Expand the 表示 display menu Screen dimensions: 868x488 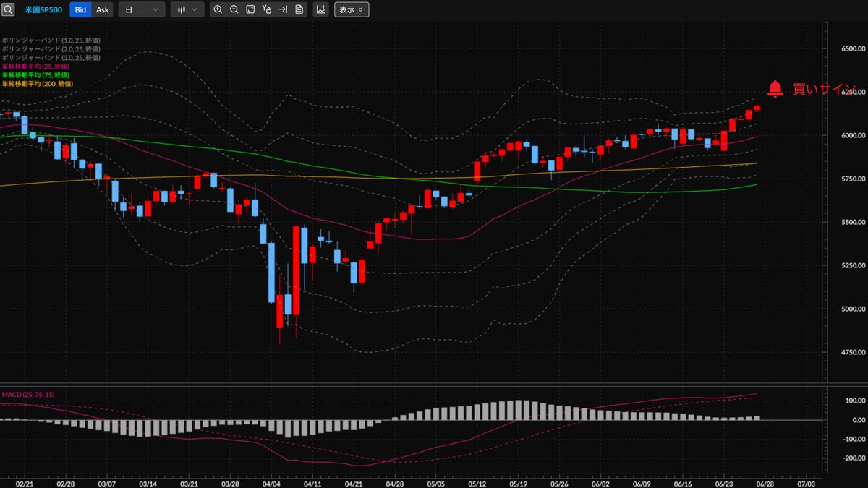tap(352, 9)
